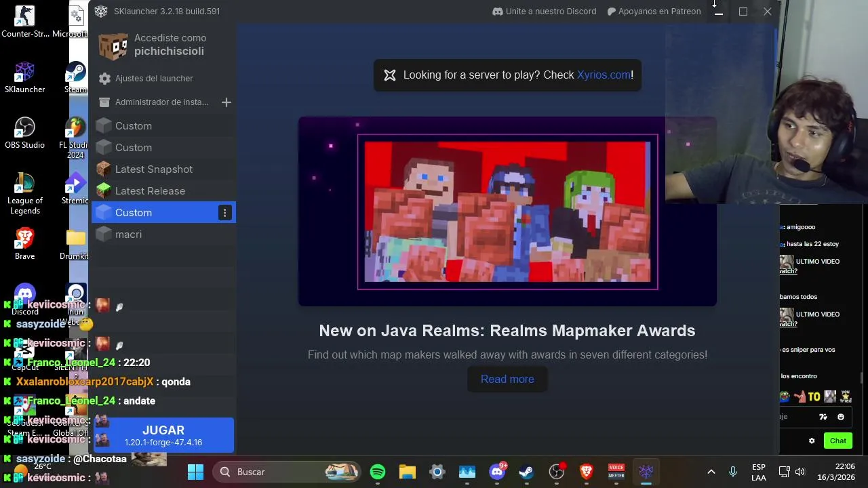Click the yellow TO emote
This screenshot has width=868, height=488.
point(814,397)
